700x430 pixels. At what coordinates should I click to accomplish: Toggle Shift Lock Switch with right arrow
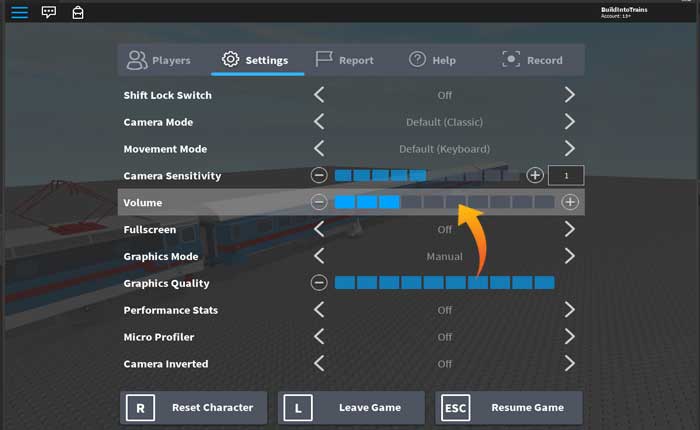pyautogui.click(x=569, y=95)
